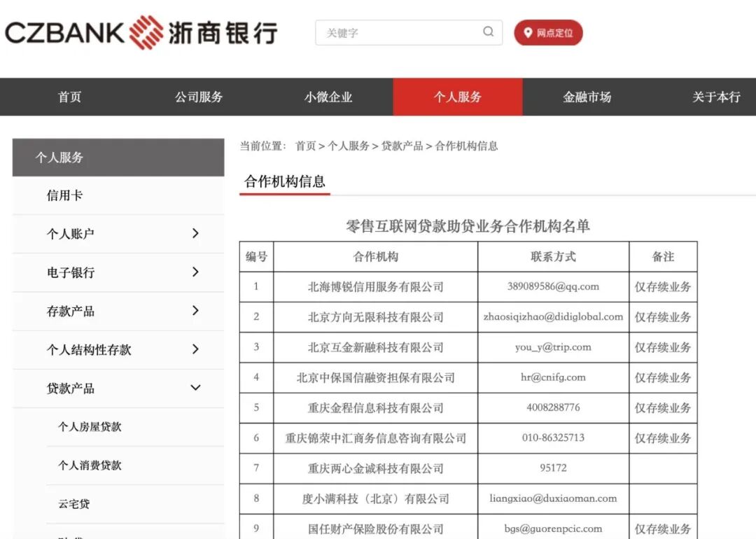The image size is (756, 539).
Task: Click the 个人服务 sidebar header
Action: pyautogui.click(x=118, y=157)
